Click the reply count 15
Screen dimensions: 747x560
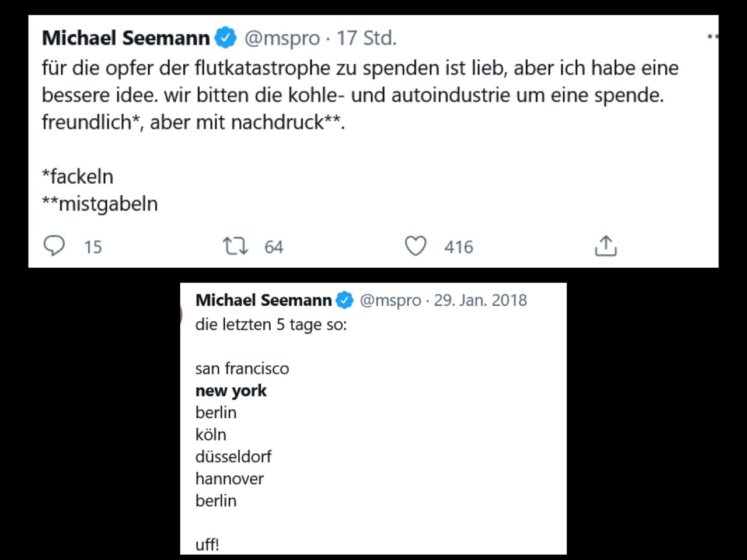[x=93, y=247]
